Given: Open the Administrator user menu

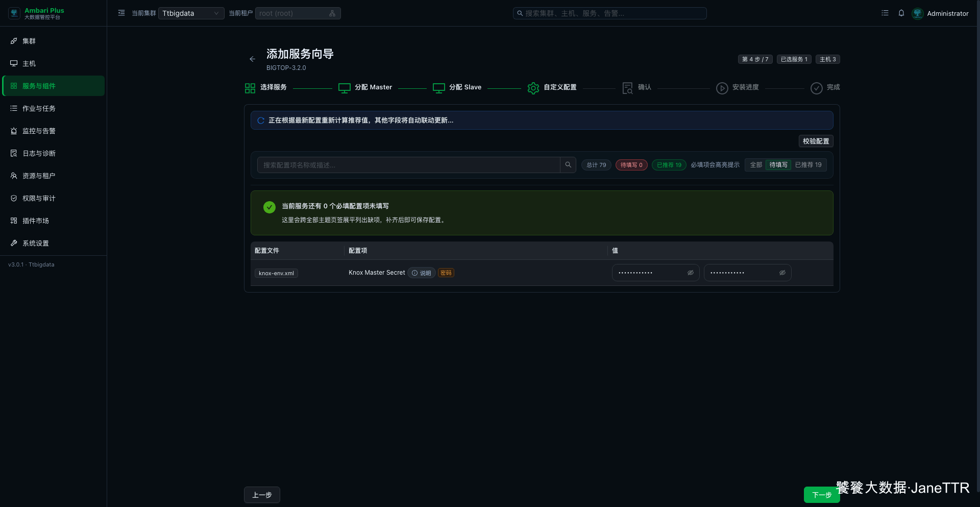Looking at the screenshot, I should [947, 13].
